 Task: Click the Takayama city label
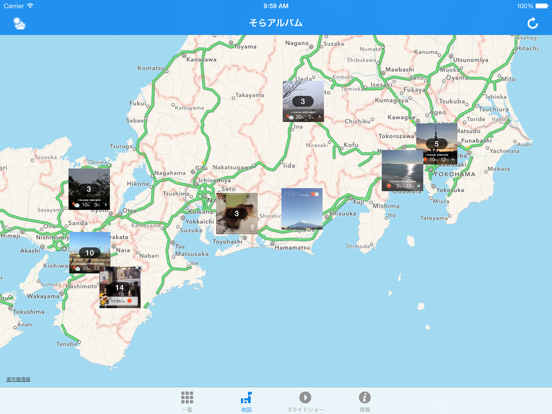pyautogui.click(x=250, y=95)
